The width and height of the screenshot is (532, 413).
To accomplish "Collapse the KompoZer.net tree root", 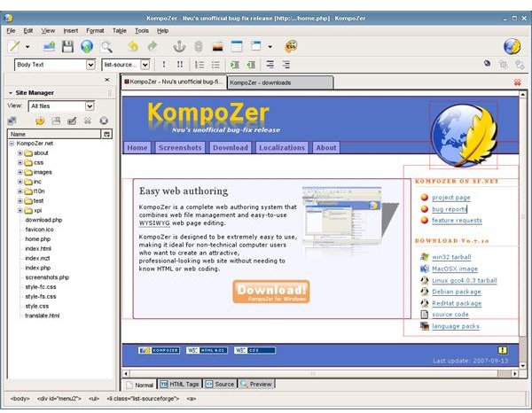I will coord(12,144).
